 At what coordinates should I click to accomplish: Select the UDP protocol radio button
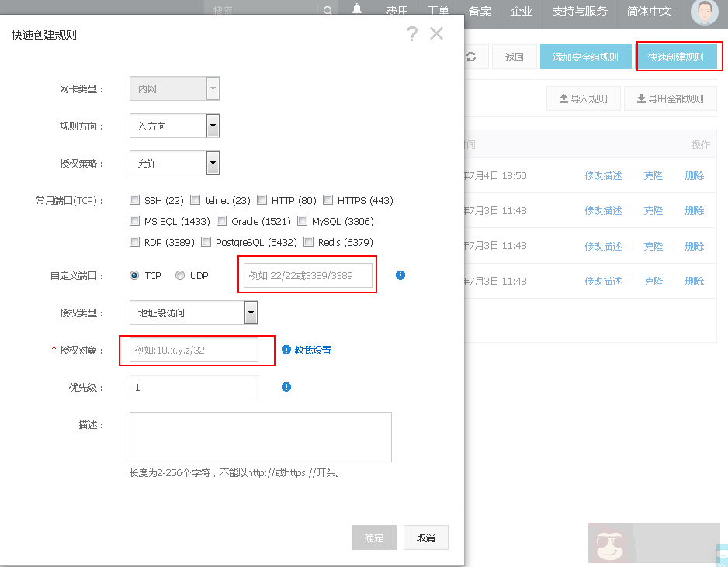point(179,275)
